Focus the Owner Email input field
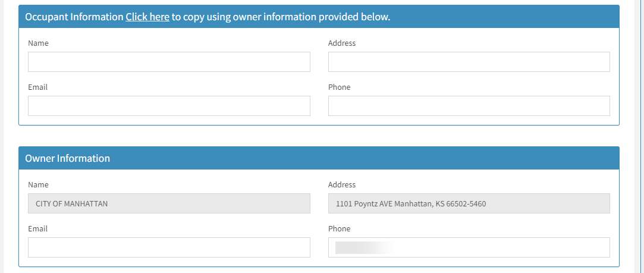The height and width of the screenshot is (273, 644). tap(169, 247)
